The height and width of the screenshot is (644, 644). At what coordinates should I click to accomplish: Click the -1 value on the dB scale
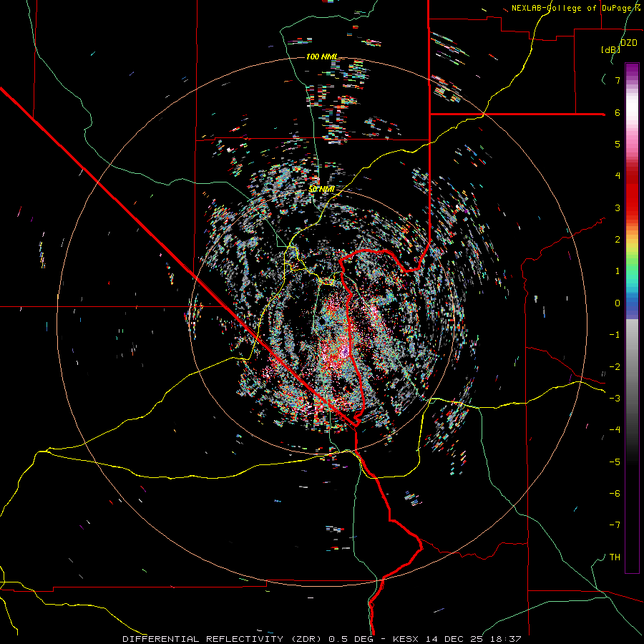(x=615, y=335)
